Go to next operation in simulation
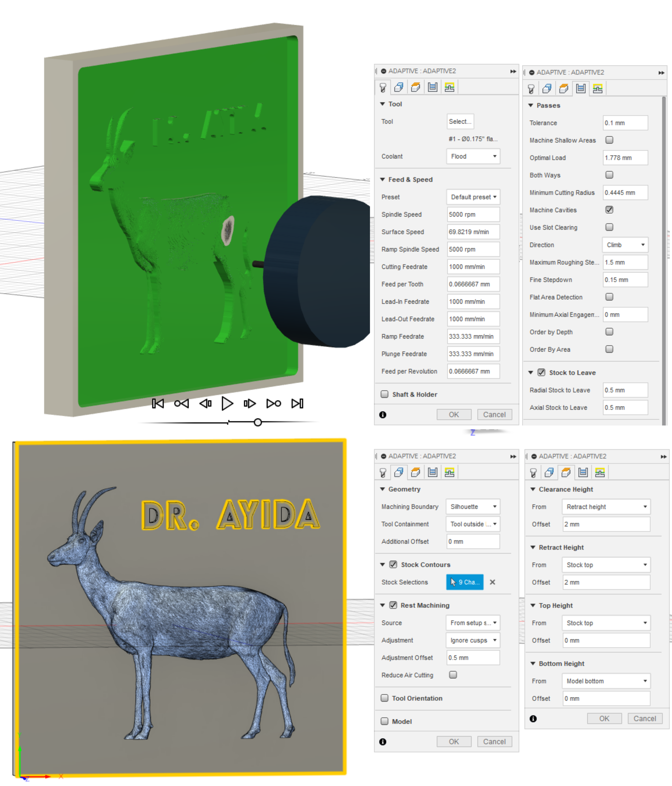 coord(273,403)
